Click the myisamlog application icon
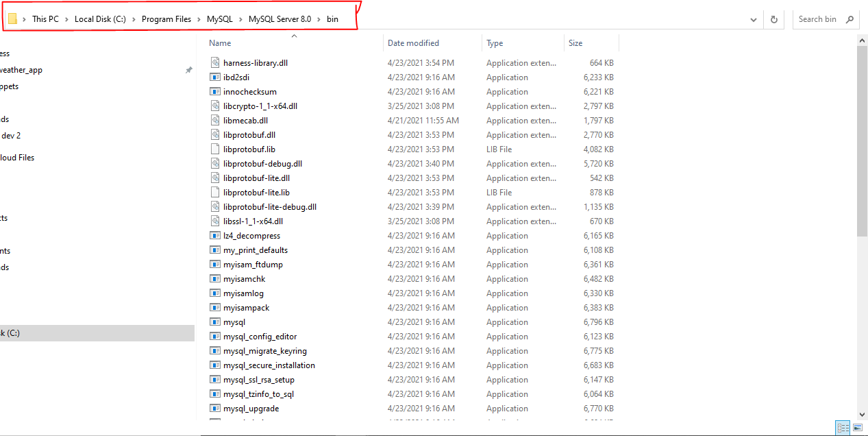This screenshot has height=436, width=868. (x=214, y=293)
